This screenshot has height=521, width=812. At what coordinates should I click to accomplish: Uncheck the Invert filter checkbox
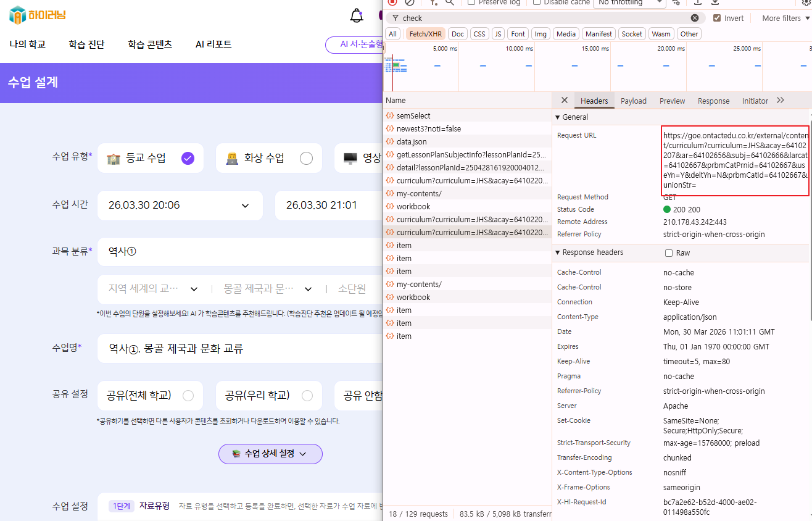point(716,19)
